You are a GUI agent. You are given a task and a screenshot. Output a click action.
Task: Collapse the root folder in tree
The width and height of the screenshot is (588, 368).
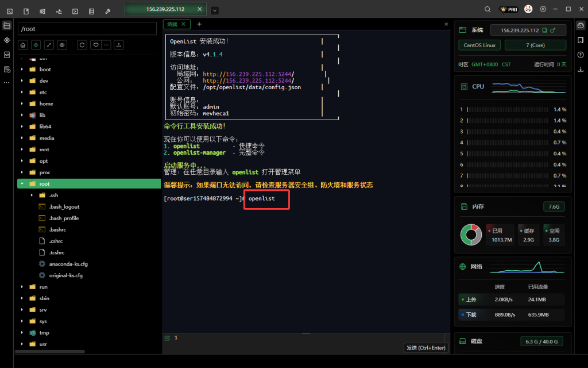point(22,184)
